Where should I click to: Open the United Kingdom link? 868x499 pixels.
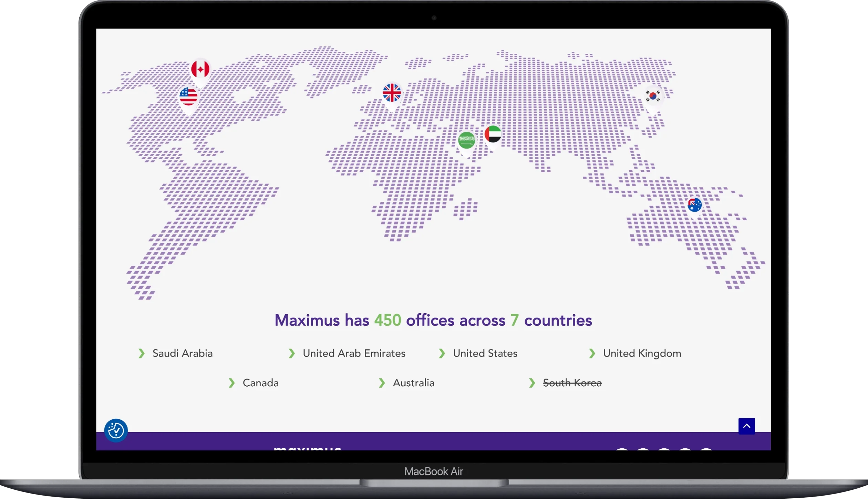point(642,354)
